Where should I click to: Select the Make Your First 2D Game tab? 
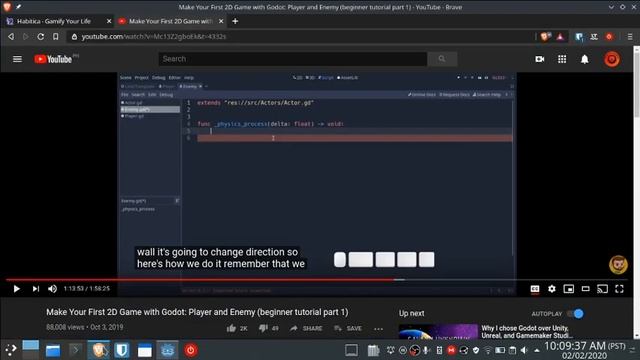pos(170,21)
